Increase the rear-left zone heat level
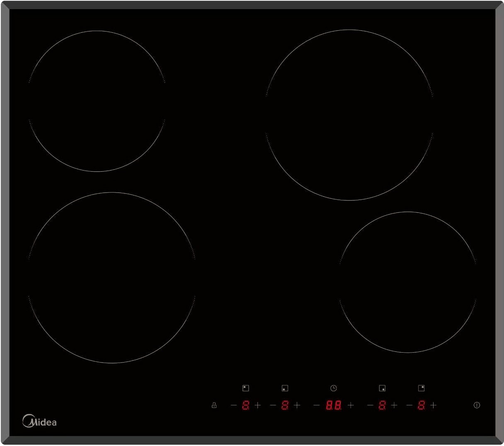 (258, 405)
